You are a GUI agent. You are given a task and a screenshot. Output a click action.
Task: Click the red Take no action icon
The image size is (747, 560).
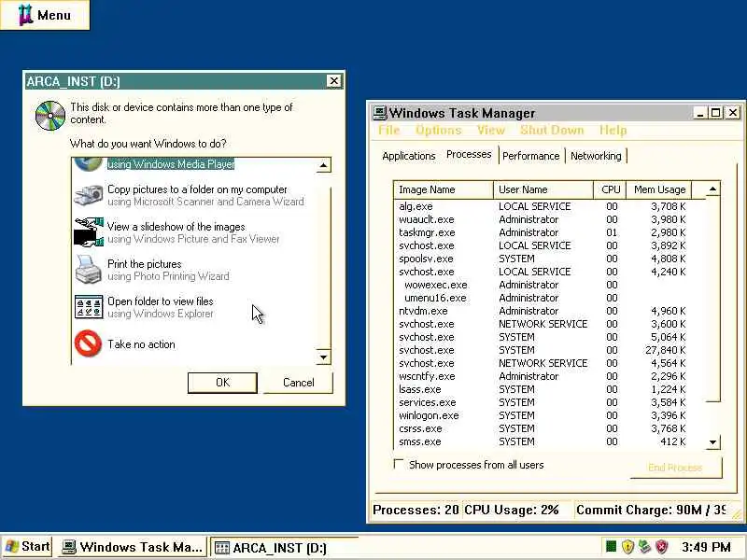click(x=88, y=343)
